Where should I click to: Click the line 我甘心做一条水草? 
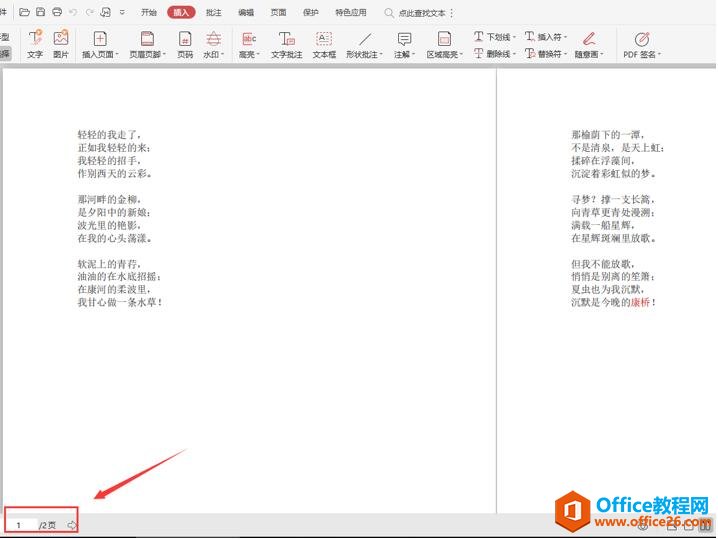(x=120, y=302)
